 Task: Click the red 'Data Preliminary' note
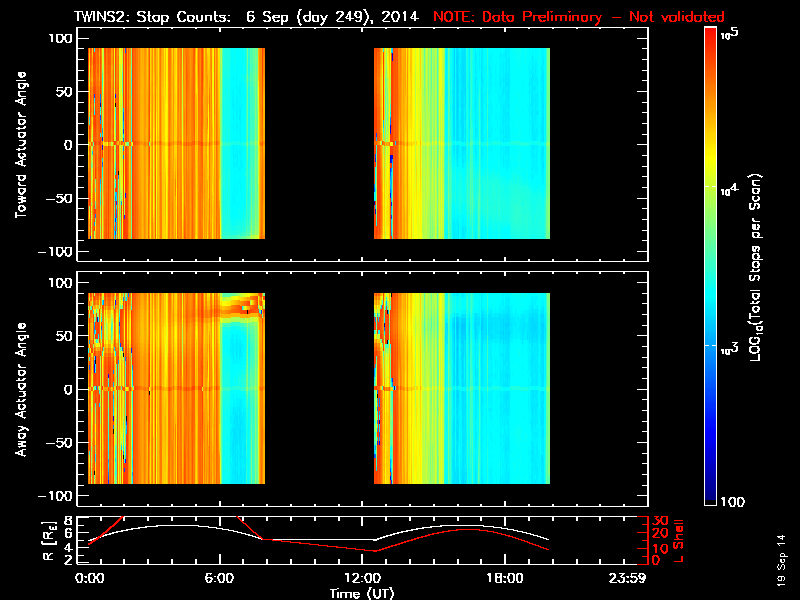[578, 17]
